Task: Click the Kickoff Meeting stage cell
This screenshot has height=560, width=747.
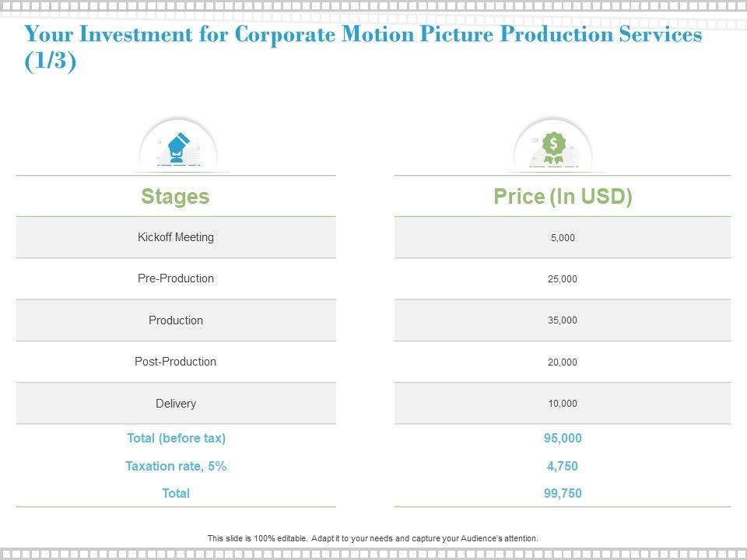Action: click(x=176, y=237)
